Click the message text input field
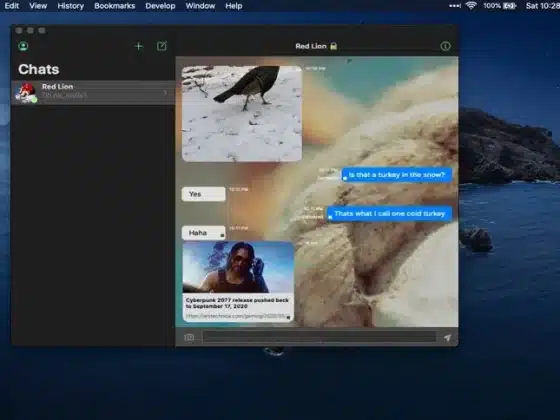The width and height of the screenshot is (560, 420). (x=319, y=338)
